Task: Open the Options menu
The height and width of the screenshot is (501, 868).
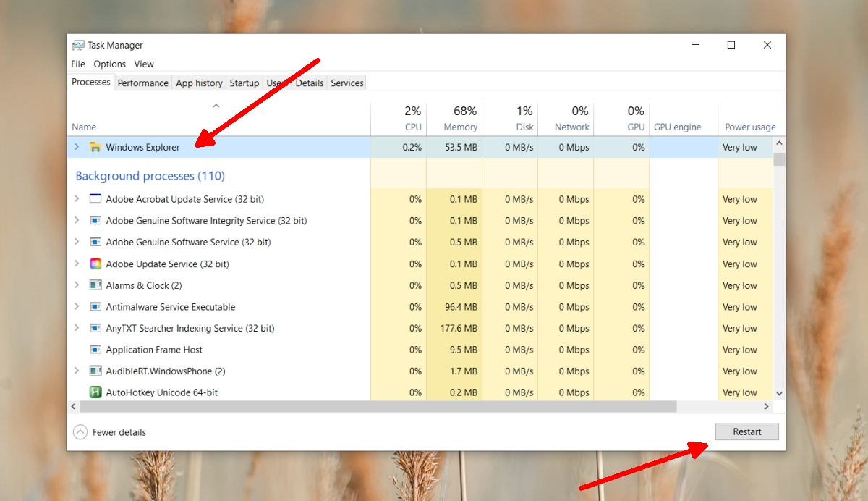Action: point(109,64)
